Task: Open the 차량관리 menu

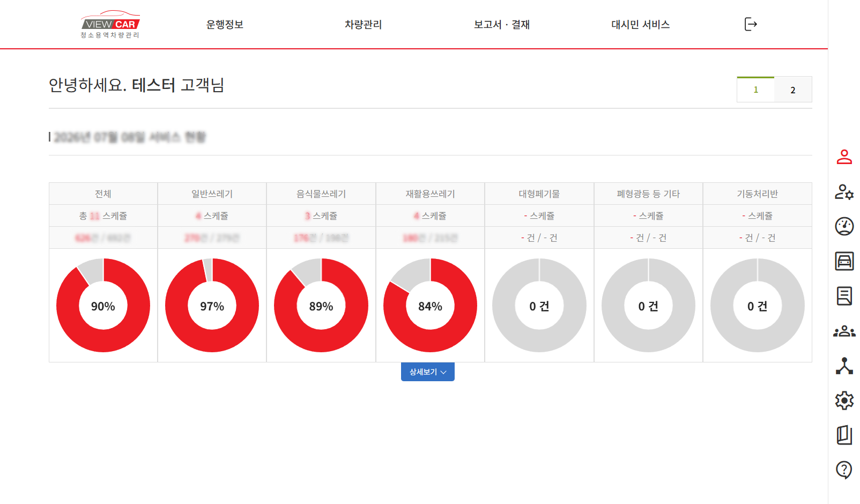Action: 363,25
